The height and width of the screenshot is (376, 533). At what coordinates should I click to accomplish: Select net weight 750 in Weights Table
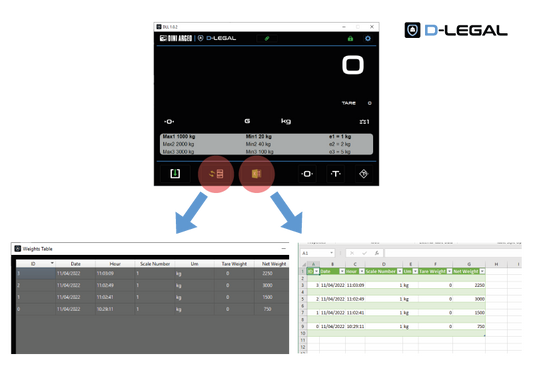[268, 309]
